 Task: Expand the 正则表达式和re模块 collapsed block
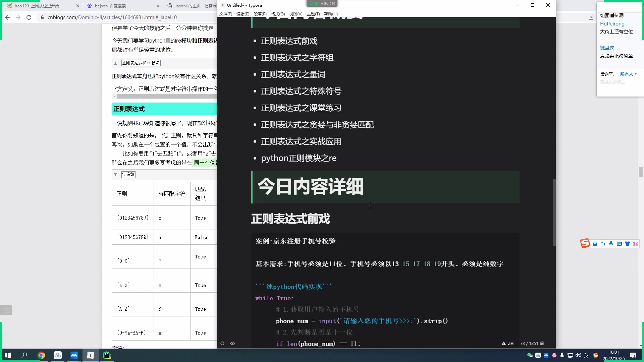[x=116, y=63]
